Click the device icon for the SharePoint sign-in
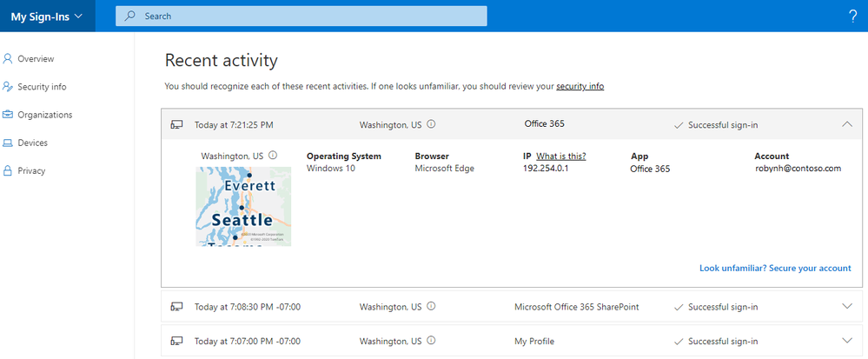Viewport: 868px width, 359px height. [x=176, y=307]
